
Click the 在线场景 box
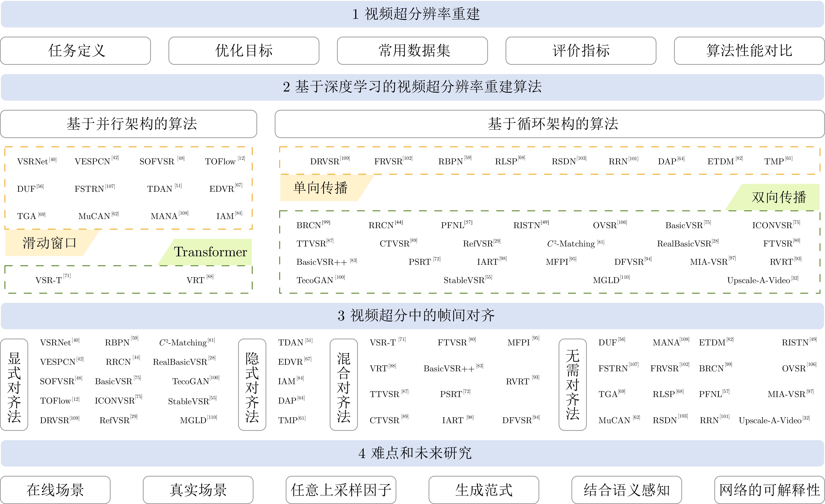point(55,490)
